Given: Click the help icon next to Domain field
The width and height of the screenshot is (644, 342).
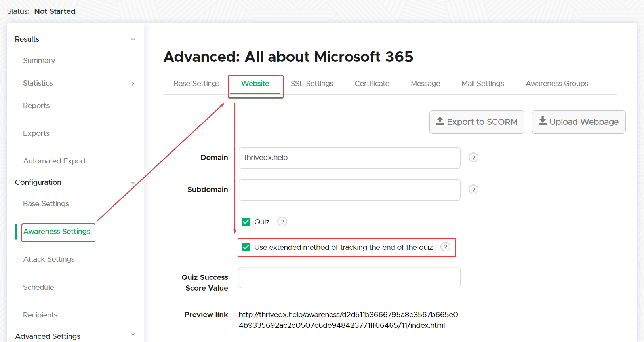Looking at the screenshot, I should [x=473, y=158].
